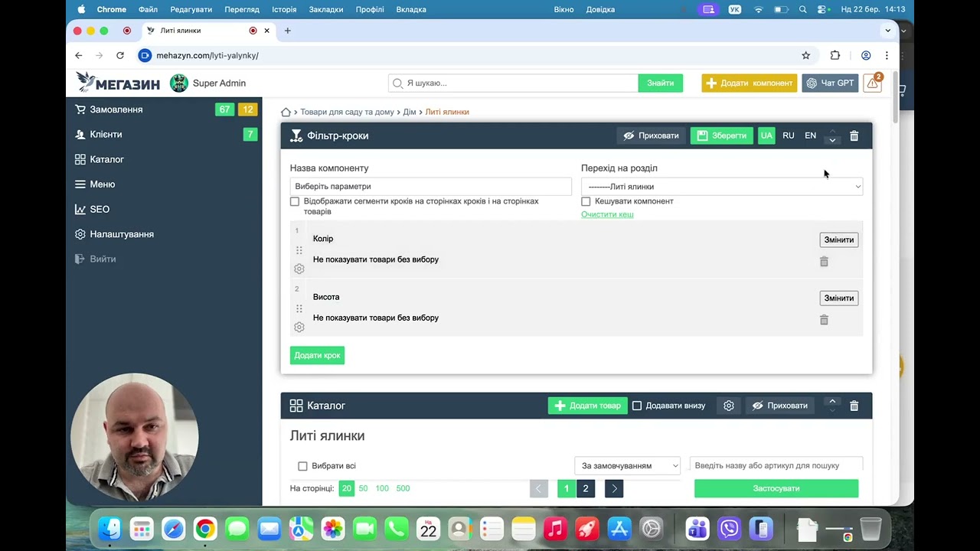The width and height of the screenshot is (980, 551).
Task: Open the За замовчуванням sort dropdown
Action: point(627,465)
